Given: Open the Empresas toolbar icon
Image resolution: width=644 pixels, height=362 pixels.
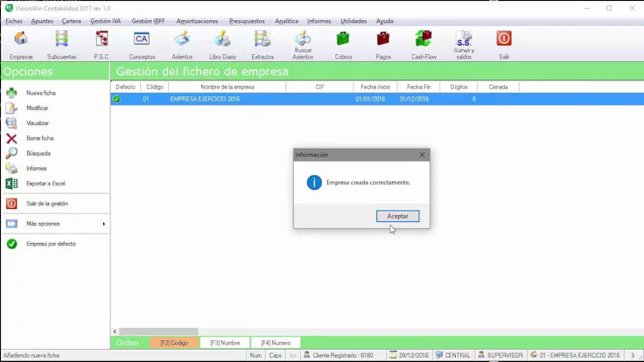Looking at the screenshot, I should pyautogui.click(x=20, y=45).
